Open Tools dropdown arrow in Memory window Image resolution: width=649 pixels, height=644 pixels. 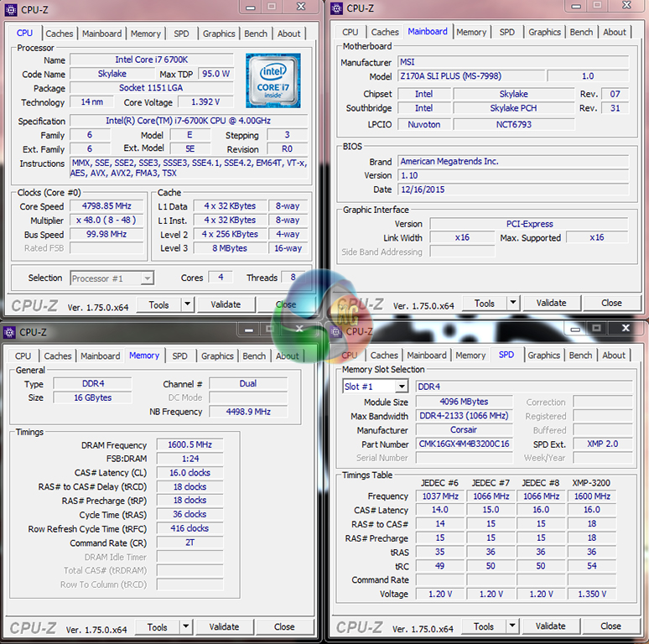tap(186, 626)
